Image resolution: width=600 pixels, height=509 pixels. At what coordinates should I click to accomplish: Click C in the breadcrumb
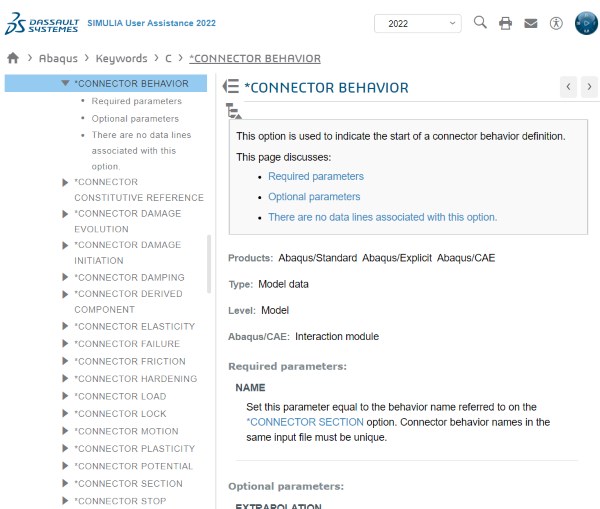coord(168,59)
